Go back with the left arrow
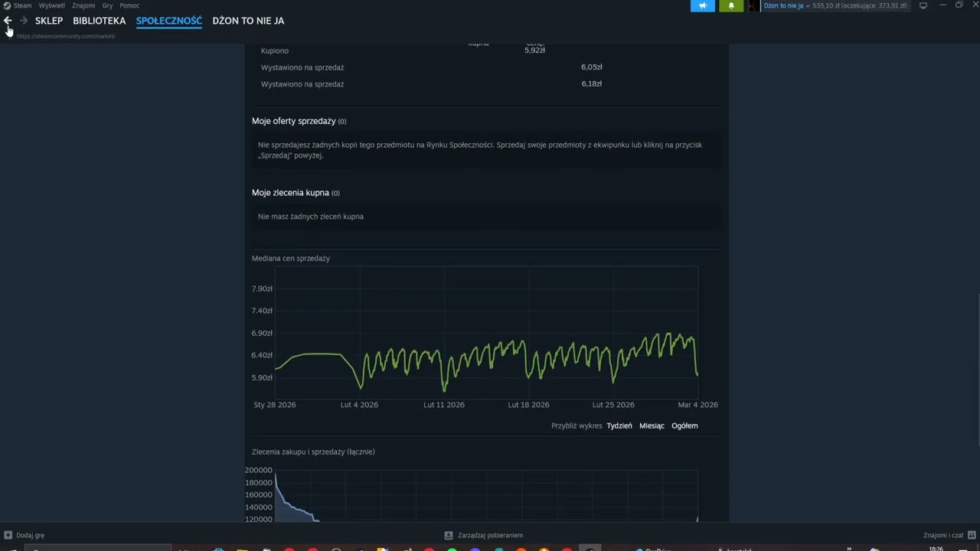Image resolution: width=980 pixels, height=551 pixels. tap(8, 21)
